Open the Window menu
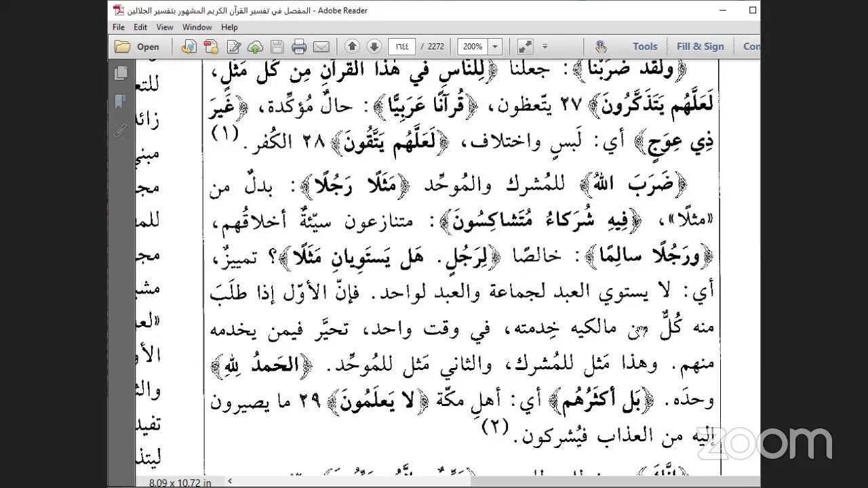 click(197, 27)
